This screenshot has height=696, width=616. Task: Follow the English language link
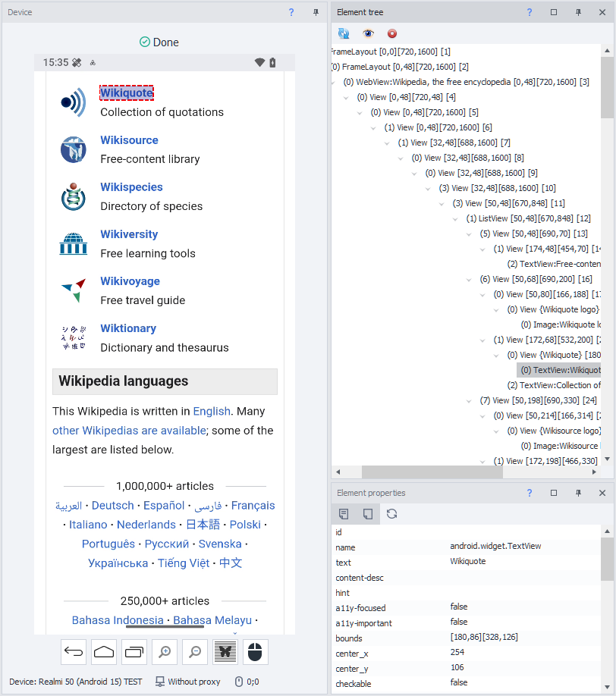212,412
